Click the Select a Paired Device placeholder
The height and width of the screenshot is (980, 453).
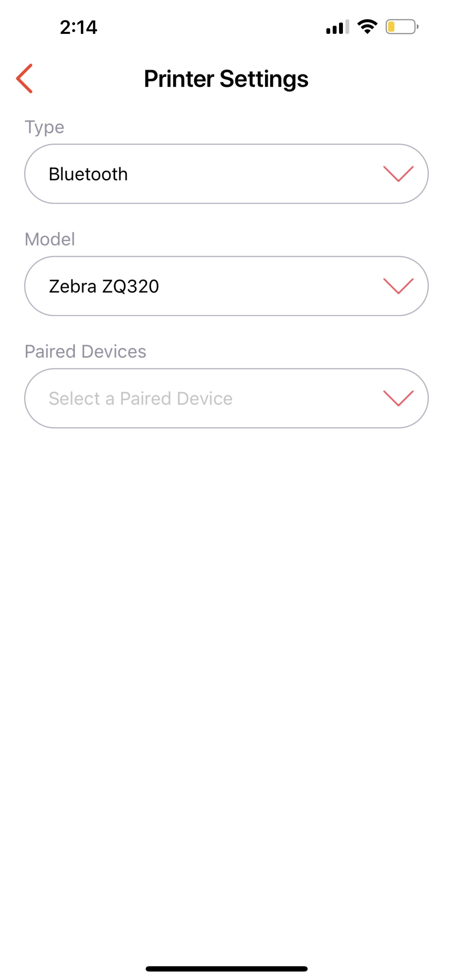(x=140, y=398)
